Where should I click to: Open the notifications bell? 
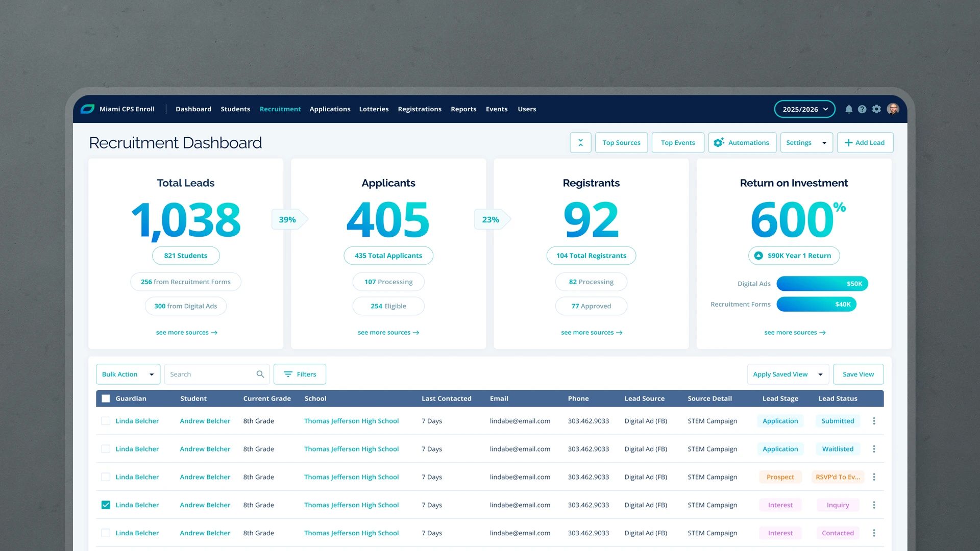[x=848, y=109]
